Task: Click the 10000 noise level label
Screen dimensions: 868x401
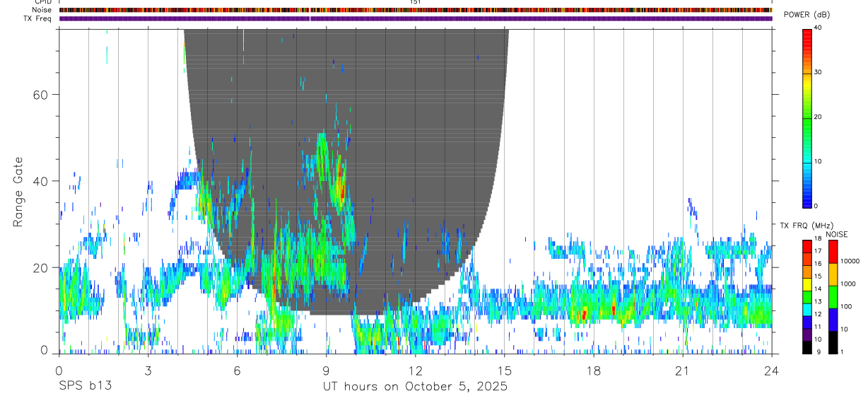Action: (850, 261)
